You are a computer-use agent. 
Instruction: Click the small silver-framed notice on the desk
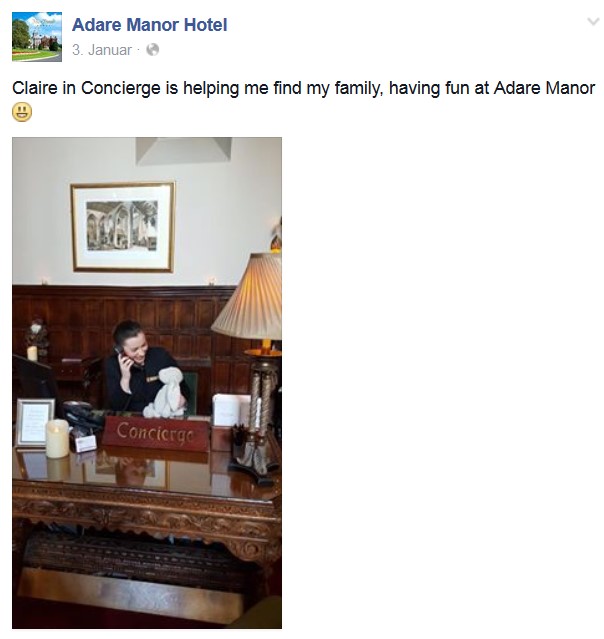[x=35, y=422]
